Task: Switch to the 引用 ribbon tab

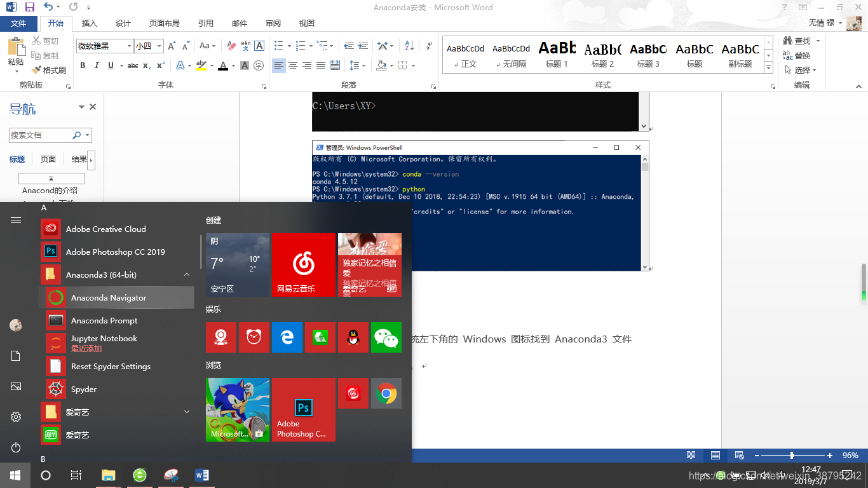Action: [205, 24]
